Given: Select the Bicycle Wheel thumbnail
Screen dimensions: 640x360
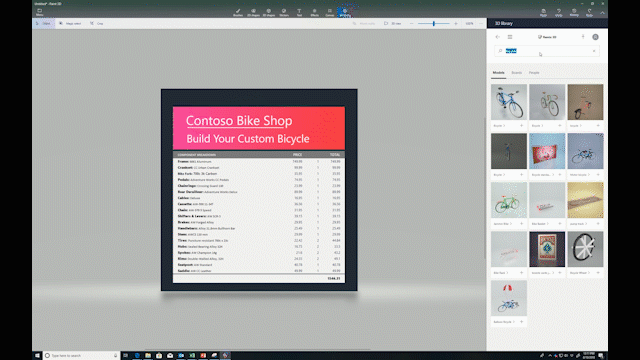Looking at the screenshot, I should (585, 249).
